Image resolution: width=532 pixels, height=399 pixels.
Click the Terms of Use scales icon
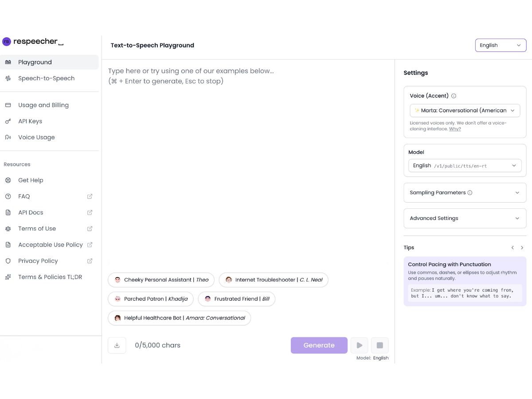tap(8, 229)
